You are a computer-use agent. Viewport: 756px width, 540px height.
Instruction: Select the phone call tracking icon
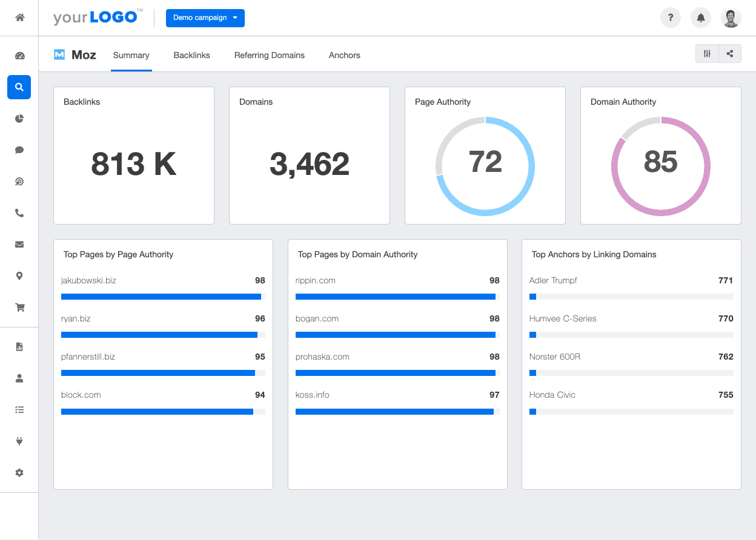[x=19, y=213]
